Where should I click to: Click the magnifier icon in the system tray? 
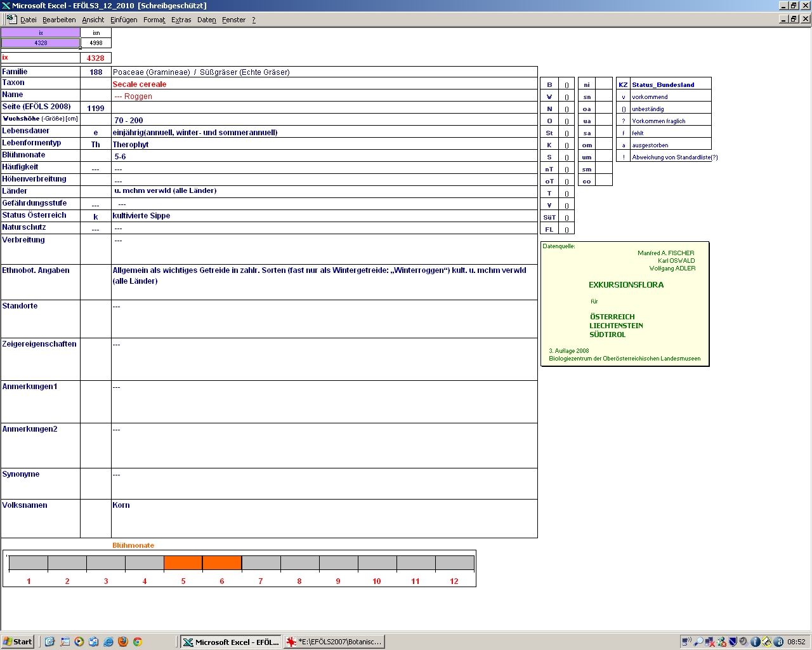coord(698,642)
